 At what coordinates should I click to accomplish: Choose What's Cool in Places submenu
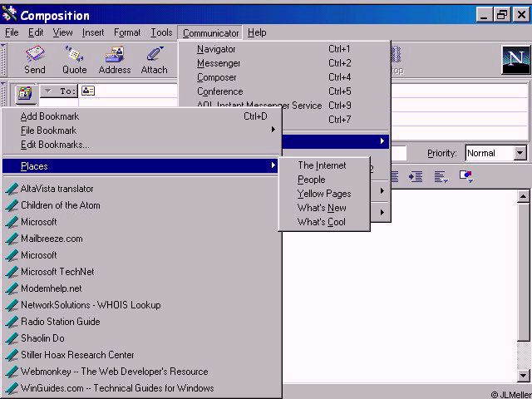324,222
